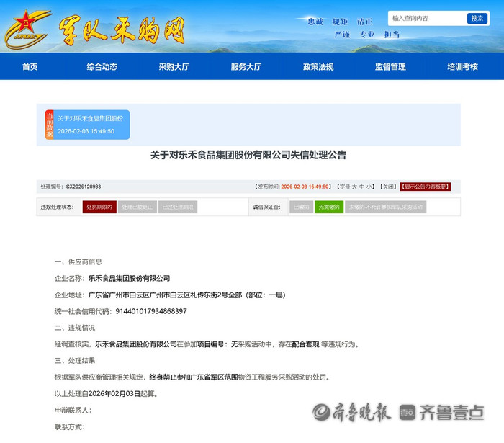Image resolution: width=504 pixels, height=443 pixels.
Task: Click the 担当 slogan text in header
Action: click(392, 35)
